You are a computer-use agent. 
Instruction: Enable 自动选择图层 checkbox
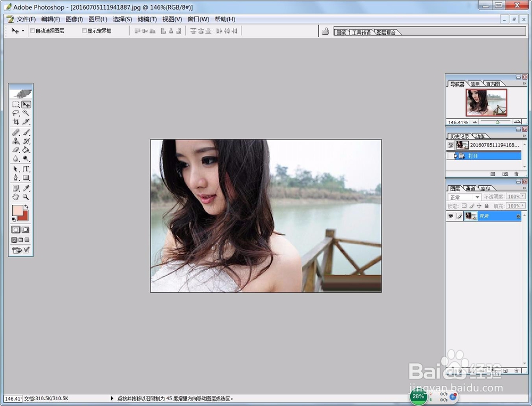tap(32, 30)
